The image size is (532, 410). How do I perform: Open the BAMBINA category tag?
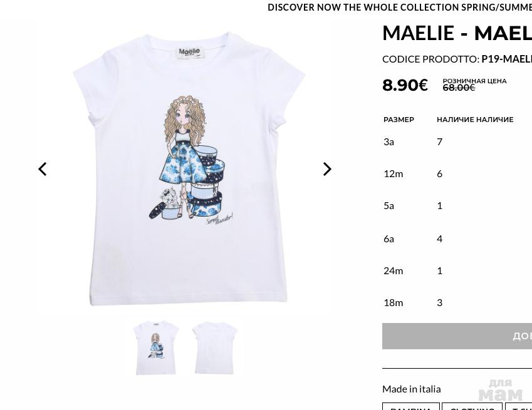(x=411, y=407)
